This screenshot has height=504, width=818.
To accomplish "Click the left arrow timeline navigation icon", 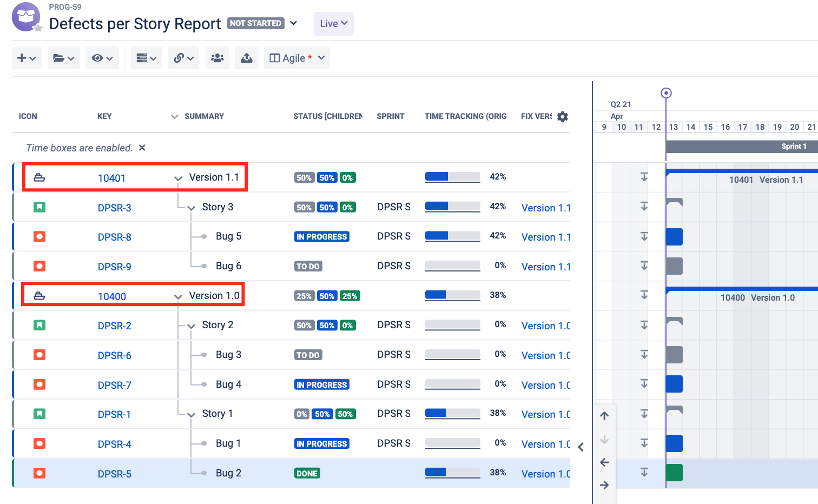I will click(604, 462).
